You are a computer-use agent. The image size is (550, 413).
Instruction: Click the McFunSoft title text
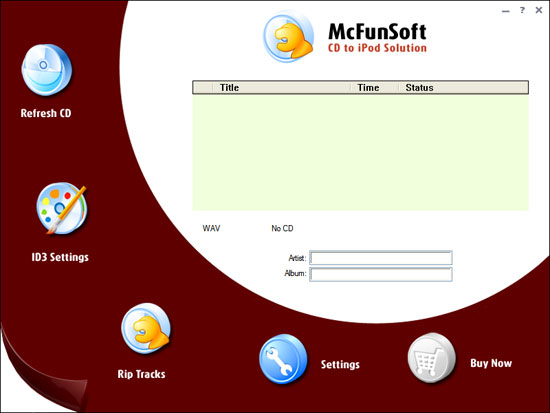click(377, 32)
